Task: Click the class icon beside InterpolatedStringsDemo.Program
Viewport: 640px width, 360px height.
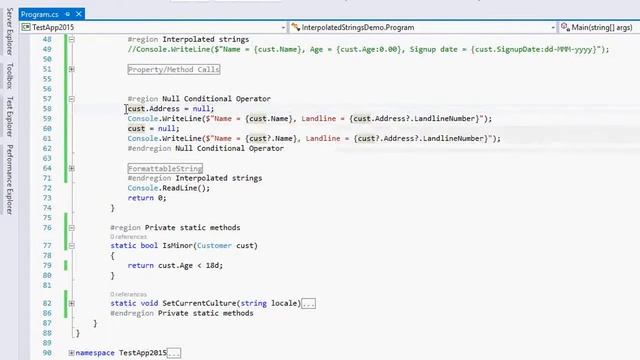Action: 296,27
